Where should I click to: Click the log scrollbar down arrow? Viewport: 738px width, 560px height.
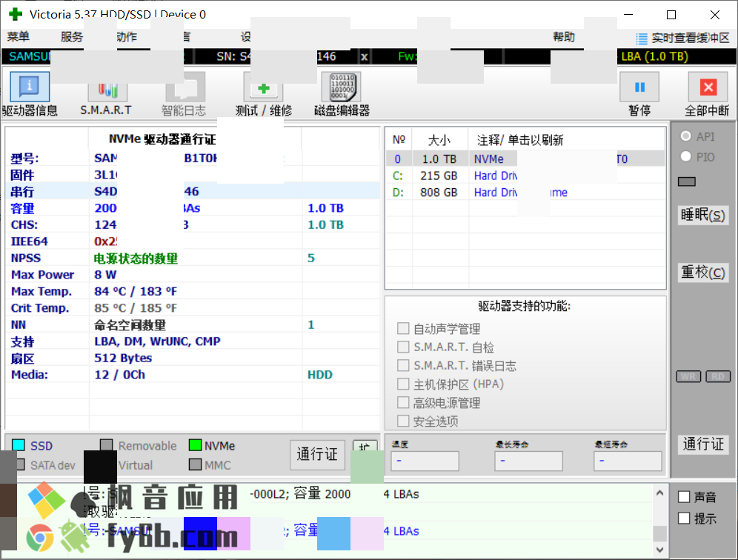click(x=660, y=549)
